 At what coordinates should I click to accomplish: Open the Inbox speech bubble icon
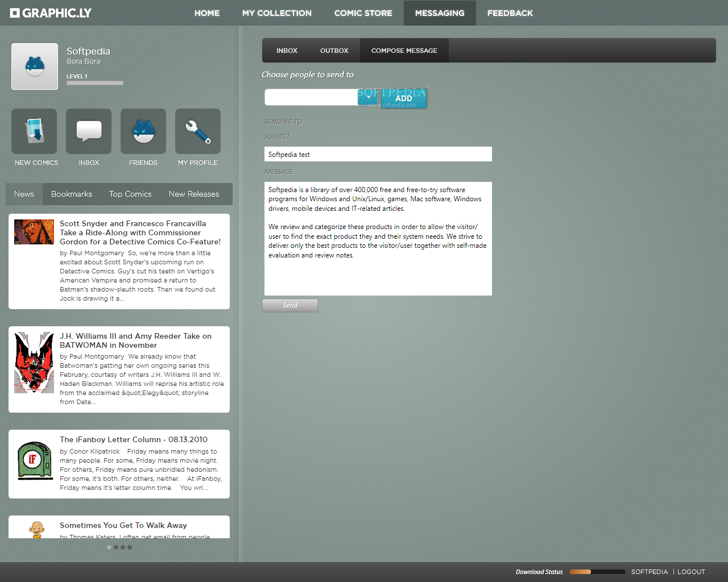89,131
